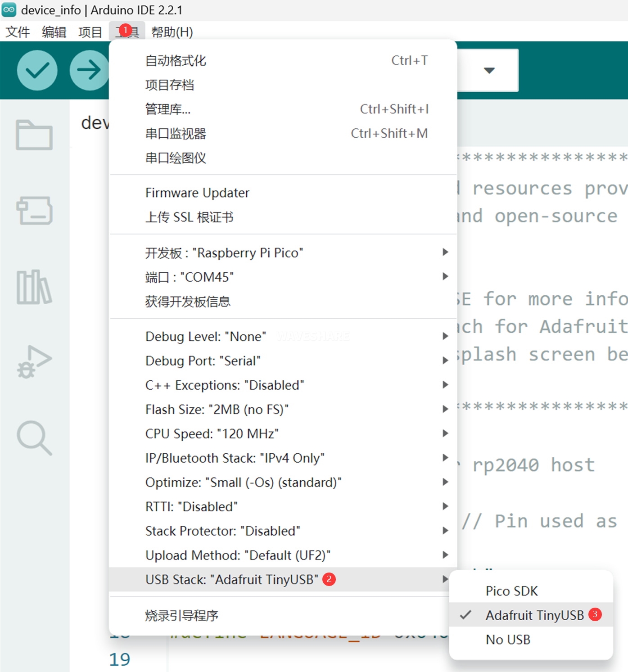This screenshot has width=628, height=672.
Task: Expand the Flash Size submenu
Action: click(x=283, y=409)
